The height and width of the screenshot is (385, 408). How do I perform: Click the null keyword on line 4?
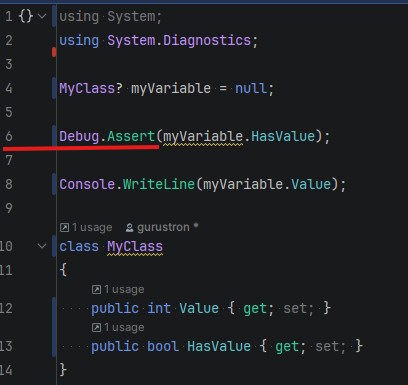tap(251, 88)
